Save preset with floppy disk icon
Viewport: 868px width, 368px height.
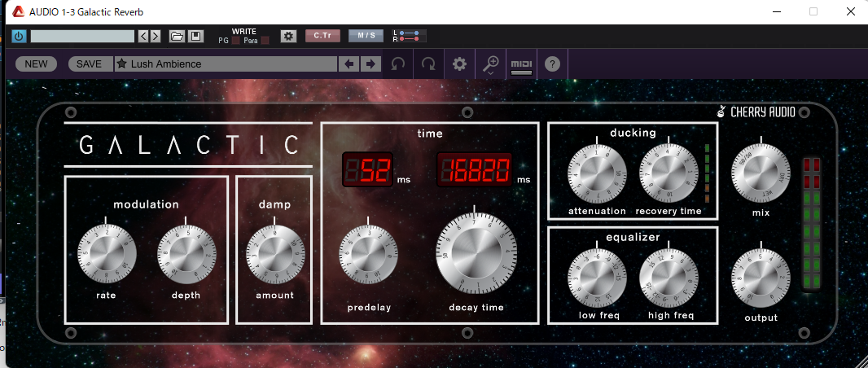pos(195,37)
